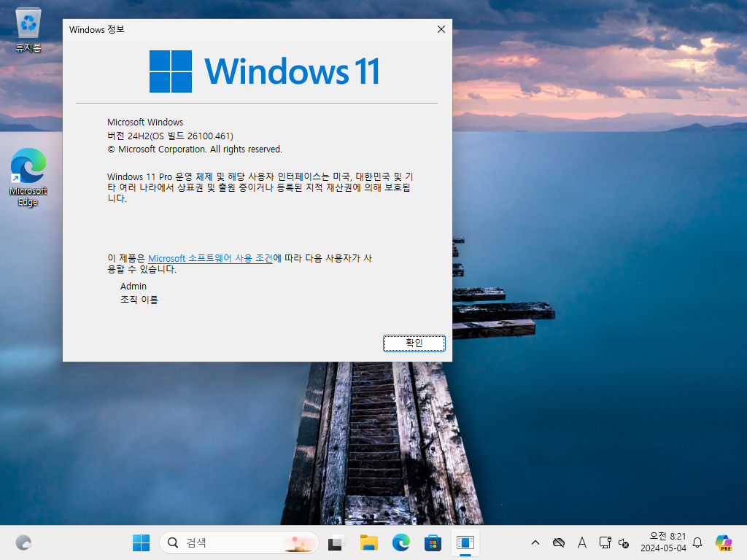
Task: Open network status tray icon
Action: [x=605, y=542]
